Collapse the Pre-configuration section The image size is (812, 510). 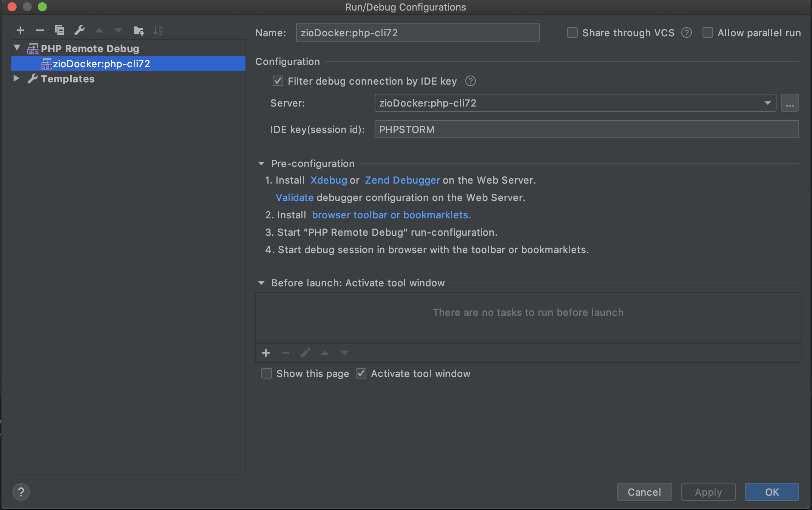point(261,164)
